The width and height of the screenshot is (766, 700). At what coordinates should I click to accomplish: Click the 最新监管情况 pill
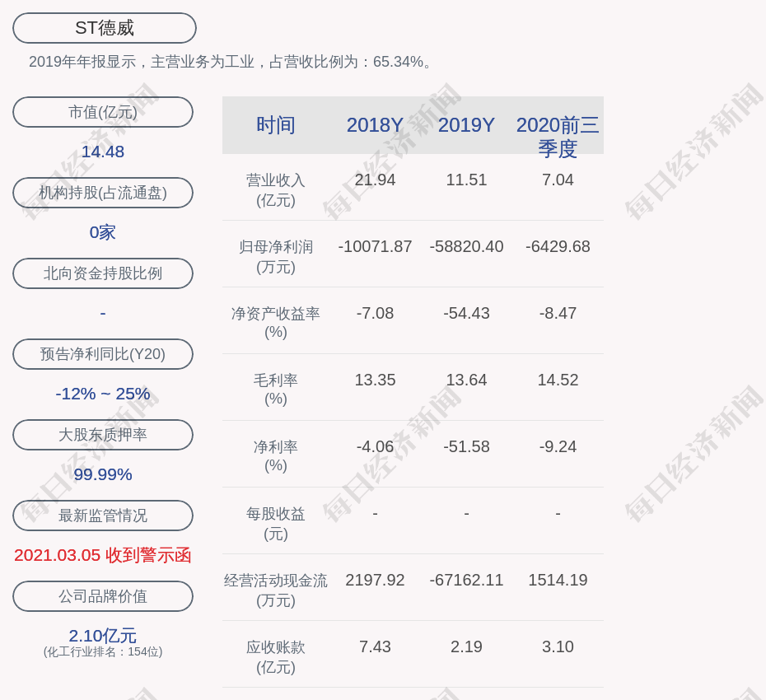point(103,516)
